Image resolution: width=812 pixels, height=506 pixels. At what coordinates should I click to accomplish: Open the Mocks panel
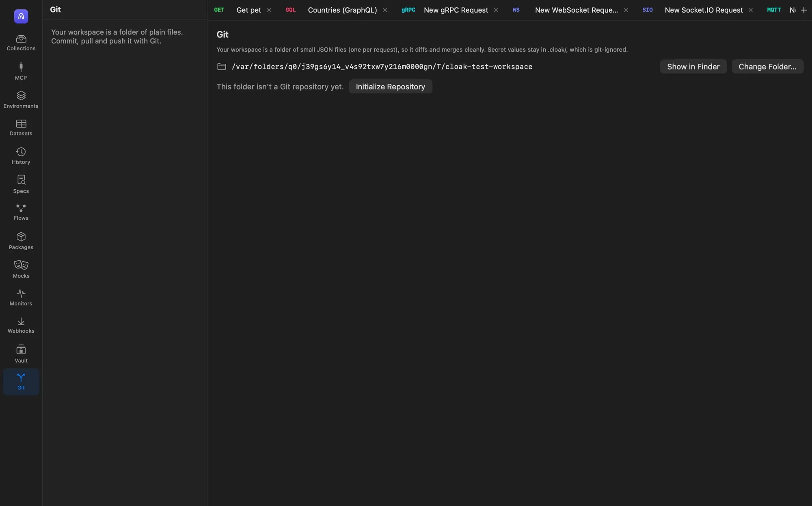21,270
